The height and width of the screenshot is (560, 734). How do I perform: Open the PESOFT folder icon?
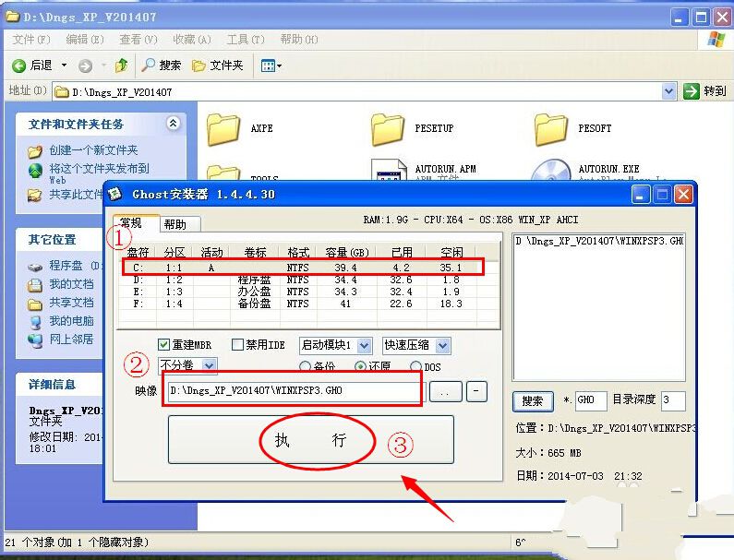point(551,128)
